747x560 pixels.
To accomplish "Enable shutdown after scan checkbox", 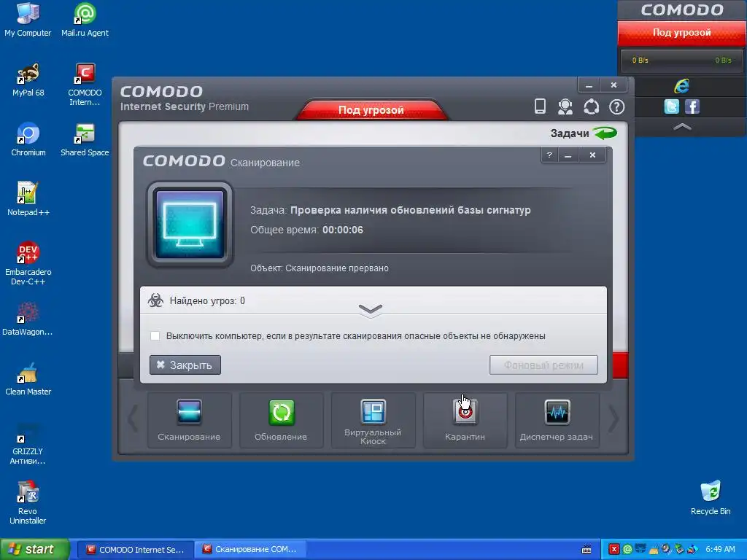I will (x=155, y=335).
